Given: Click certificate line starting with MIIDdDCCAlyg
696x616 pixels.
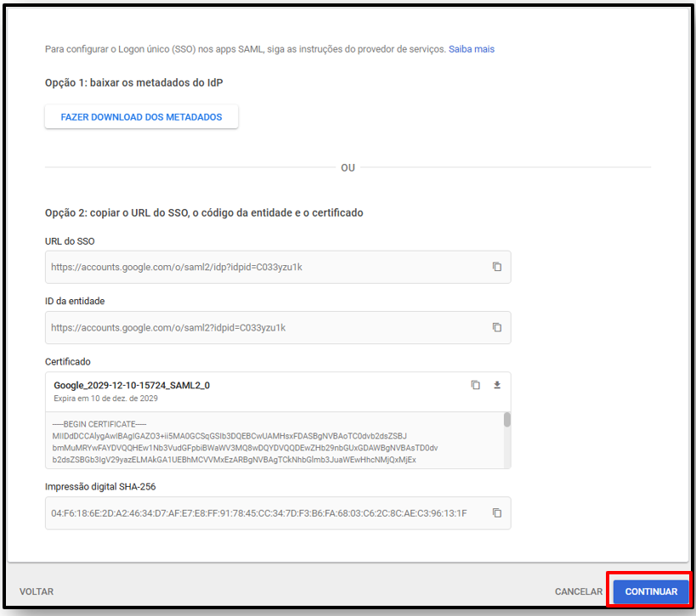Looking at the screenshot, I should click(x=229, y=436).
